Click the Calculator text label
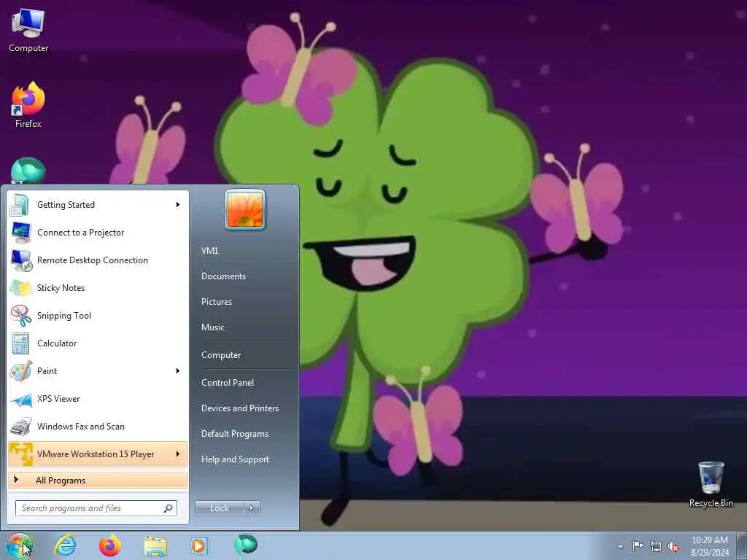 pyautogui.click(x=57, y=343)
